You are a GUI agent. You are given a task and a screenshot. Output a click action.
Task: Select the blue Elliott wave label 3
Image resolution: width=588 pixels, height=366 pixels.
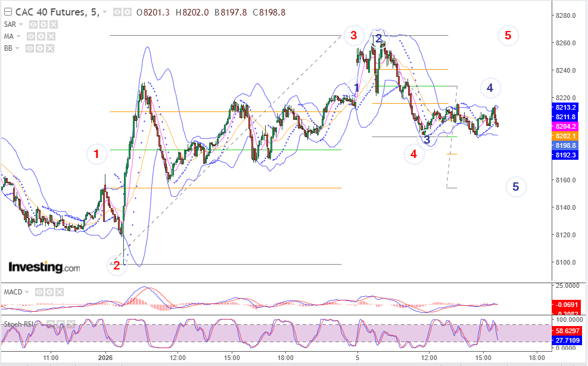point(427,139)
